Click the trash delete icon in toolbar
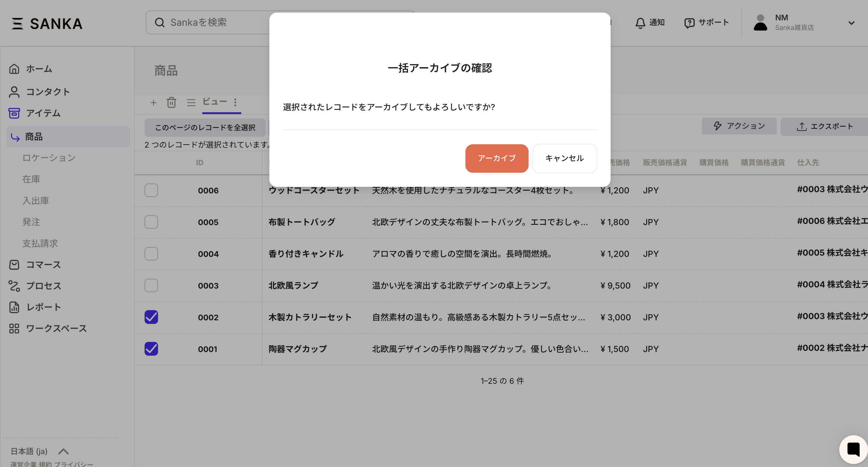The height and width of the screenshot is (467, 868). (x=171, y=102)
